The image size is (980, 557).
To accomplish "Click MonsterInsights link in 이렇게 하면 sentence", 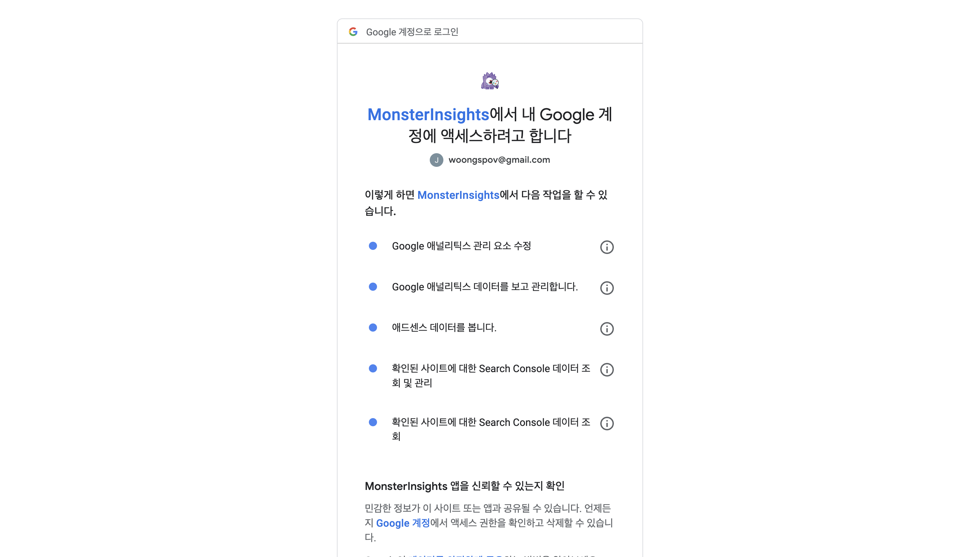I will 458,195.
